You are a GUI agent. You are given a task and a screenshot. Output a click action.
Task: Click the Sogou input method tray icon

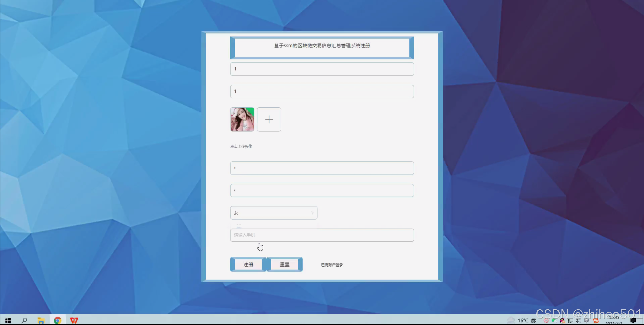click(596, 320)
